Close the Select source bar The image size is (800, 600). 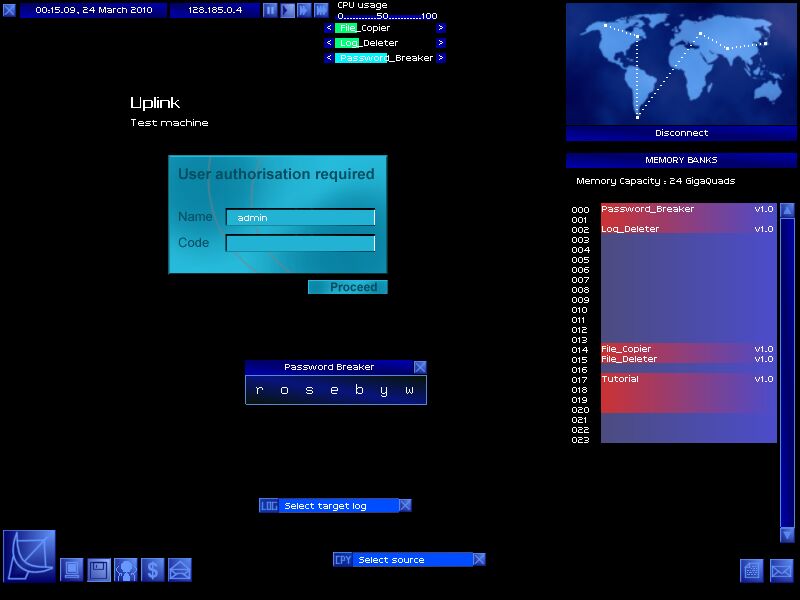(479, 560)
